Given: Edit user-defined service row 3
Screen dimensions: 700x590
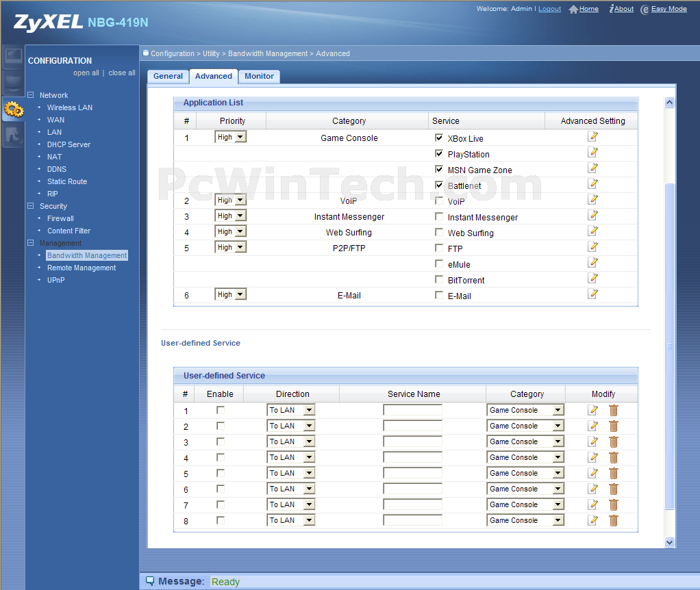Looking at the screenshot, I should coord(593,441).
